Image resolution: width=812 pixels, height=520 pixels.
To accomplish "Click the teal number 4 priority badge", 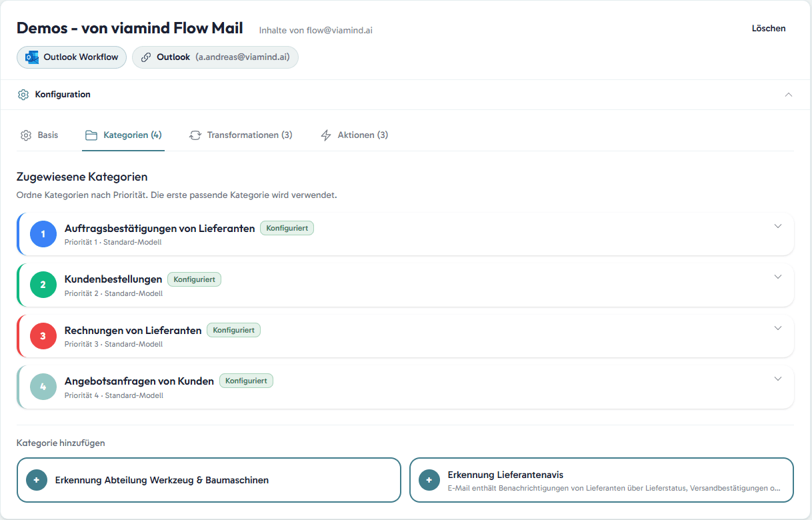I will click(x=43, y=387).
